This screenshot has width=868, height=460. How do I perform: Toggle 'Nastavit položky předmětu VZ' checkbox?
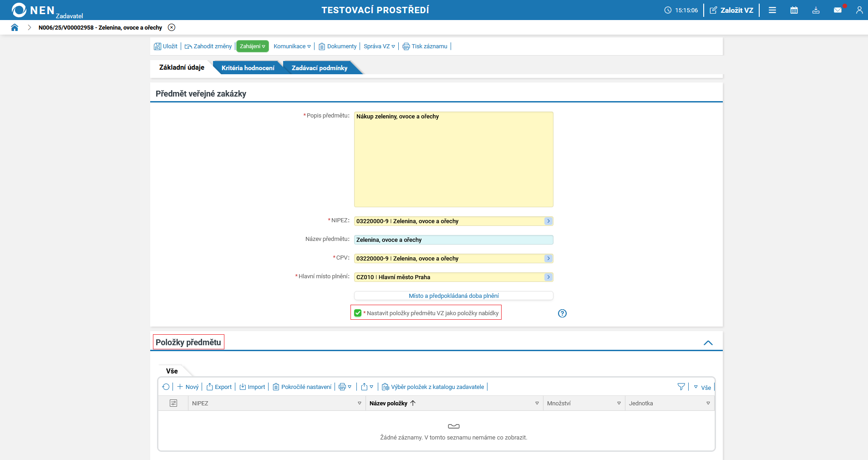click(358, 313)
